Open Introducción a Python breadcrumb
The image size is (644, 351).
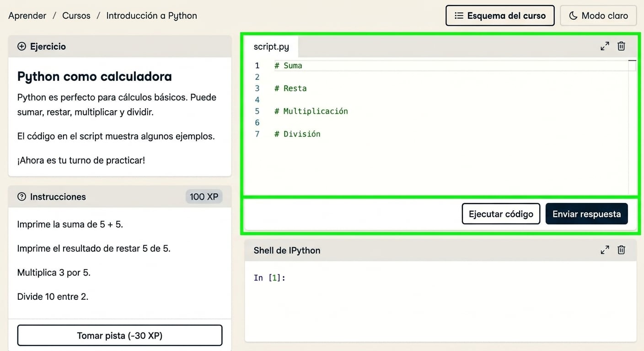[x=151, y=16]
